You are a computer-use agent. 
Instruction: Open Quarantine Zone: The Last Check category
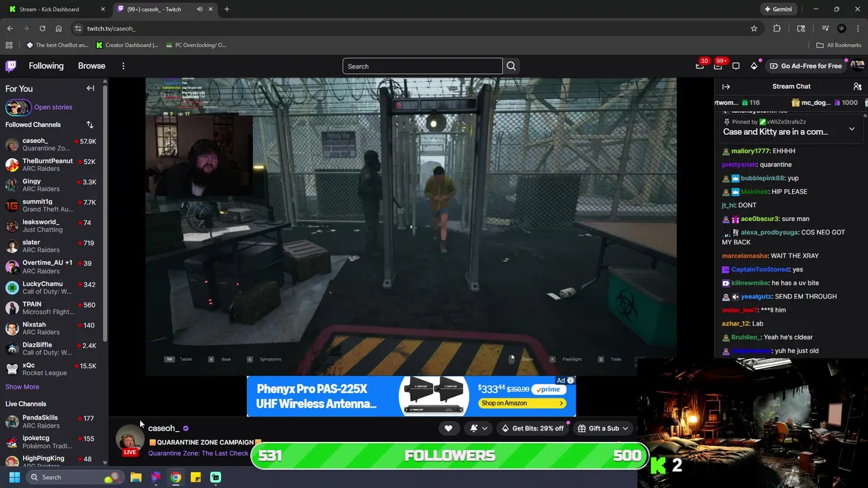[x=198, y=453]
